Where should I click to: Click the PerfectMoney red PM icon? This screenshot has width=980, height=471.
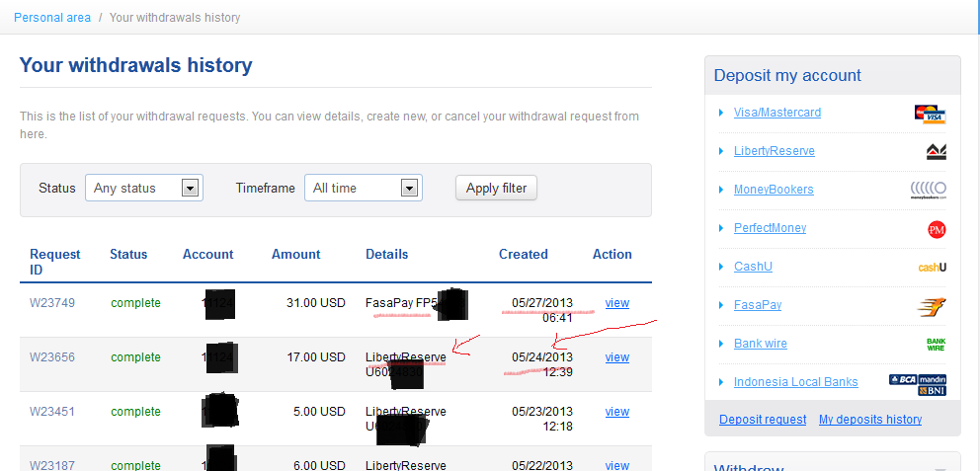(937, 230)
